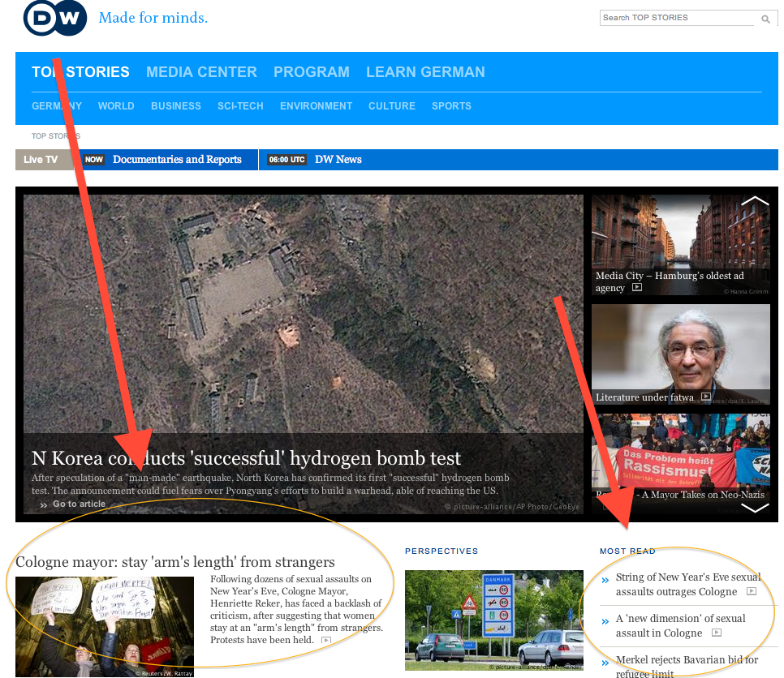Click the Cologne mayor article summary text
784x678 pixels.
coord(296,610)
